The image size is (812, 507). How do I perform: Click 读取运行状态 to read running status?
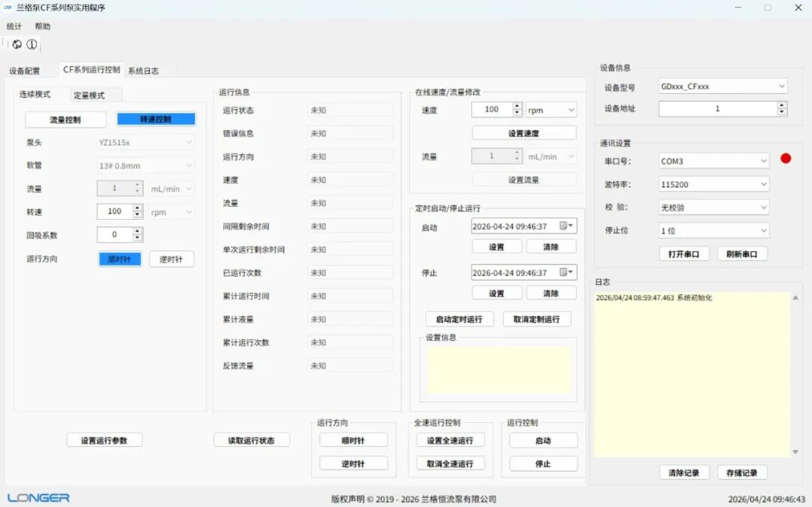coord(252,440)
